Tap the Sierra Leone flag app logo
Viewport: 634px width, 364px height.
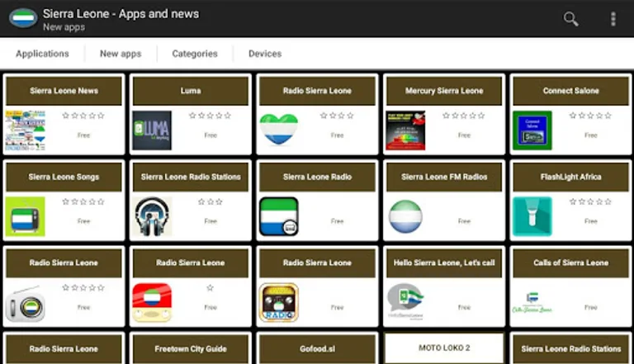23,18
